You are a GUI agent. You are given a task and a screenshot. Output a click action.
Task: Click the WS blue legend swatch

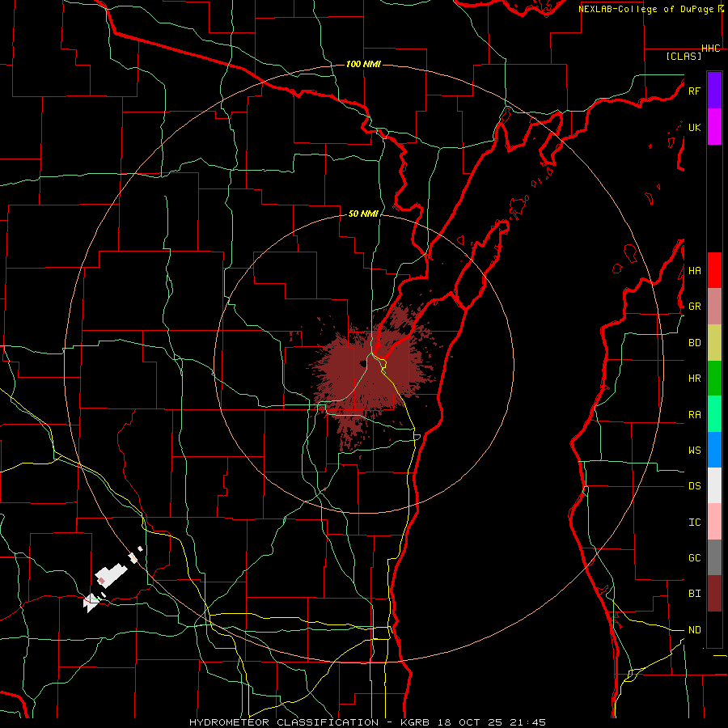(714, 450)
